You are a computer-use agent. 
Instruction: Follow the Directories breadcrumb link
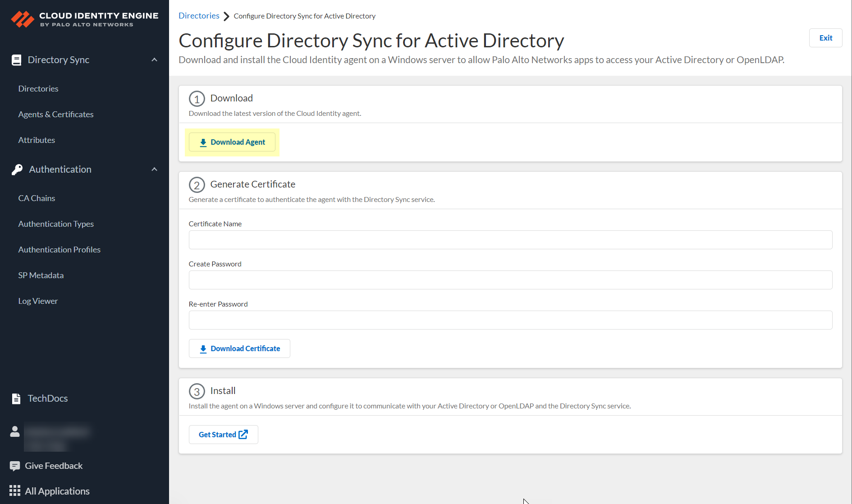199,16
